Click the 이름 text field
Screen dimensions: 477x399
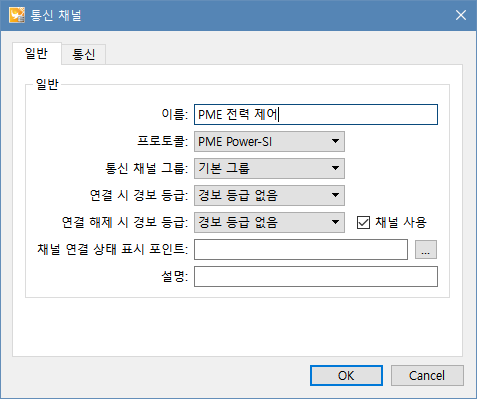click(316, 115)
